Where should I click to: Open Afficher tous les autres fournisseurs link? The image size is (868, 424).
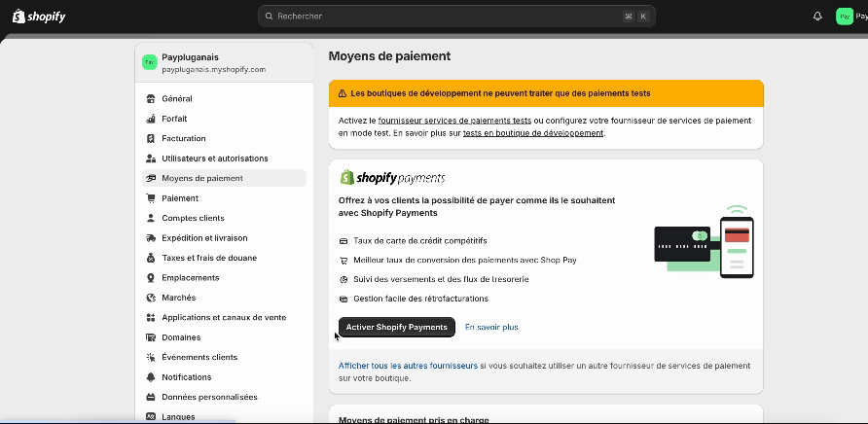click(x=408, y=366)
